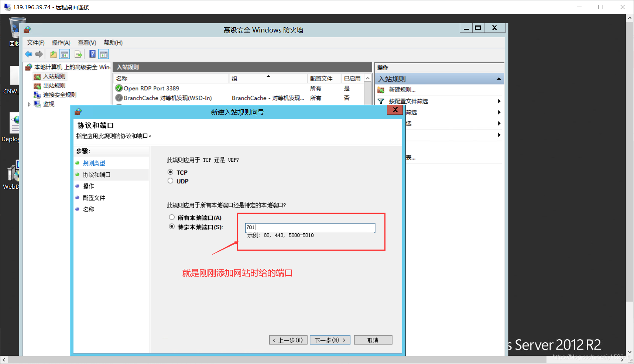
Task: Open the 帮助(H) menu
Action: [x=113, y=42]
